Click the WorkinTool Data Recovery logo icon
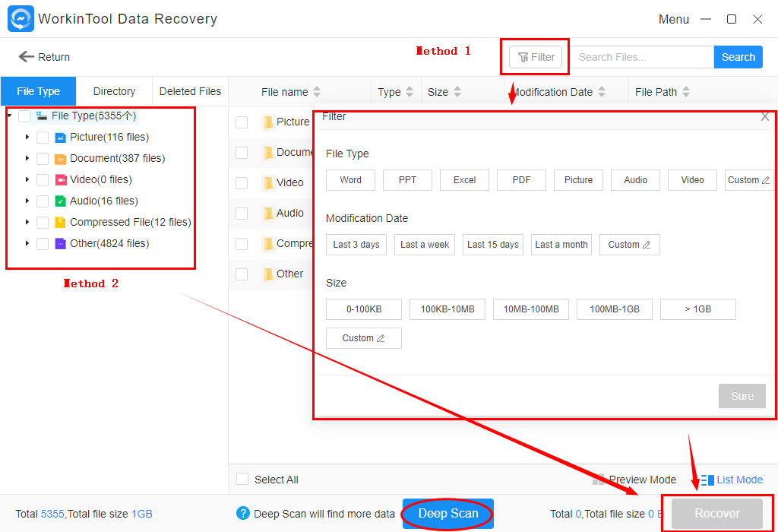778x532 pixels. pyautogui.click(x=21, y=19)
